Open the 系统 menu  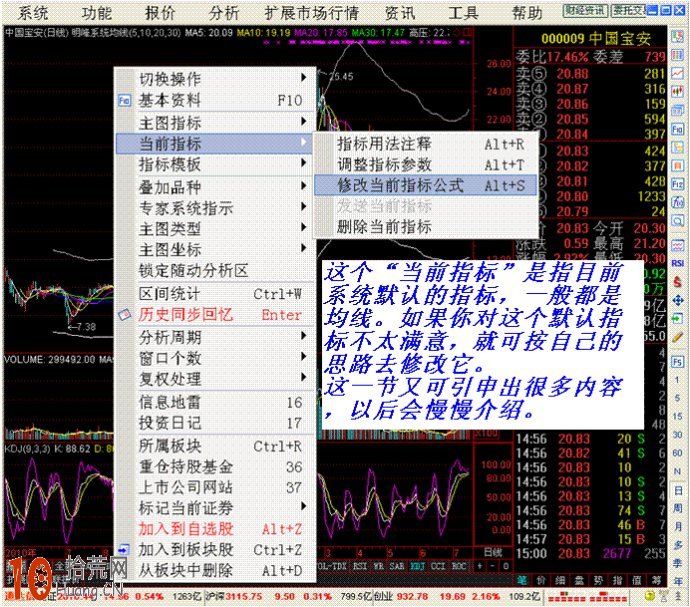coord(33,13)
